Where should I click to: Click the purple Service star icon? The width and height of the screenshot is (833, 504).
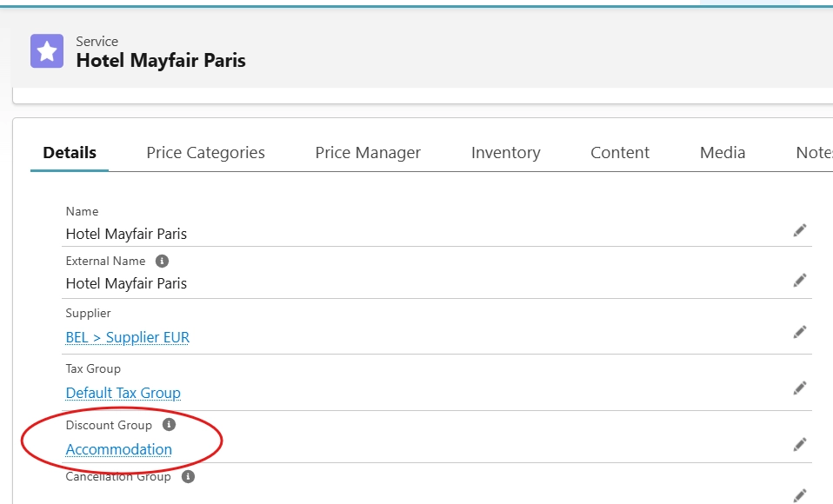(47, 51)
